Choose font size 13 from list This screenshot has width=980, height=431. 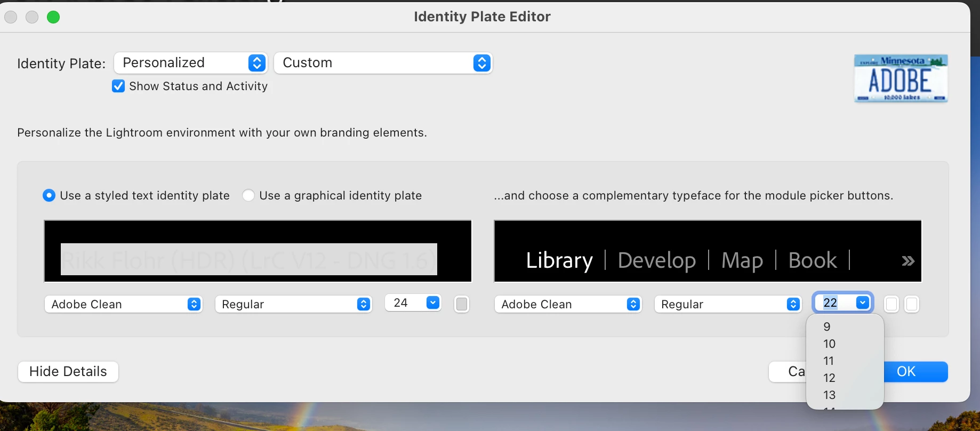click(845, 395)
